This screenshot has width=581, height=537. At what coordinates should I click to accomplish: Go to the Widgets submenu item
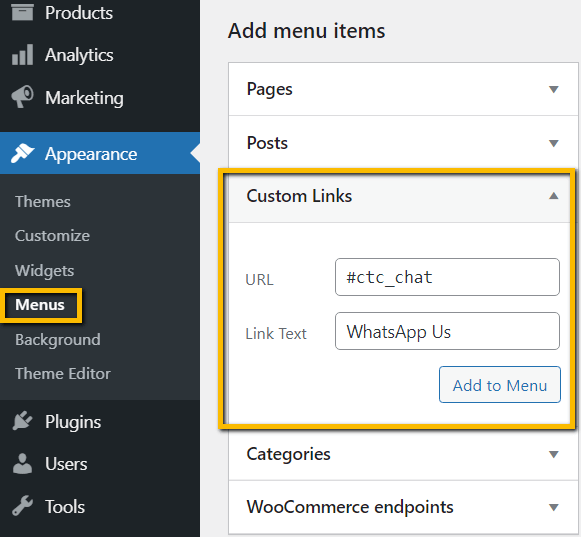(44, 271)
